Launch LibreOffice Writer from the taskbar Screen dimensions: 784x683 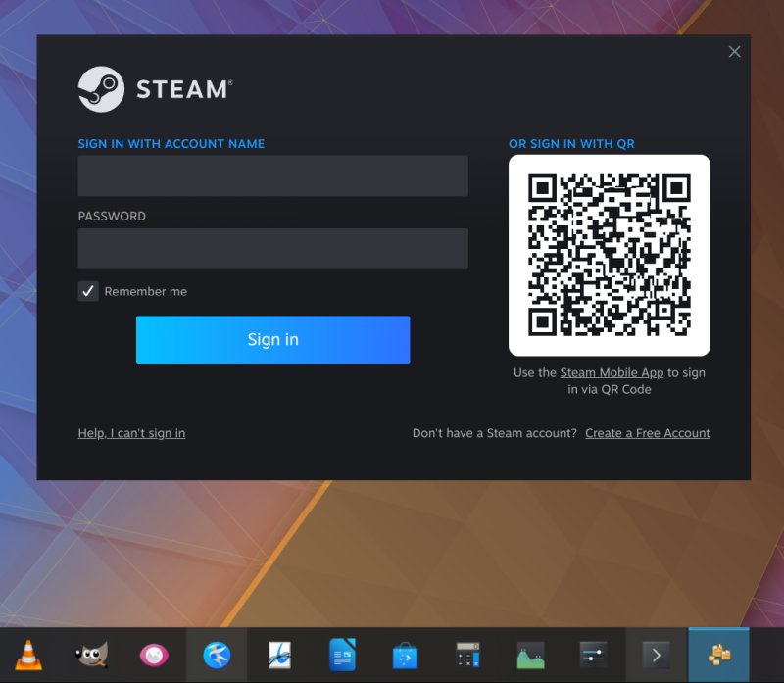click(x=342, y=655)
